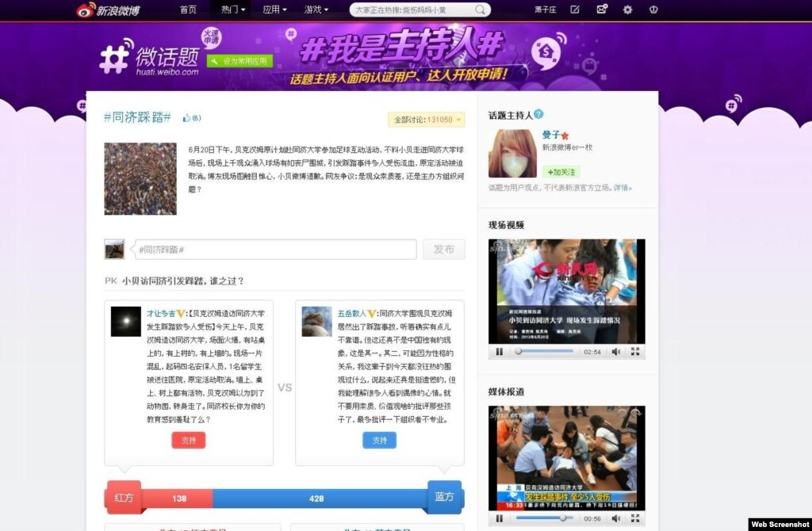This screenshot has height=531, width=812.
Task: Click the V badge next to 才让多吉
Action: (181, 314)
